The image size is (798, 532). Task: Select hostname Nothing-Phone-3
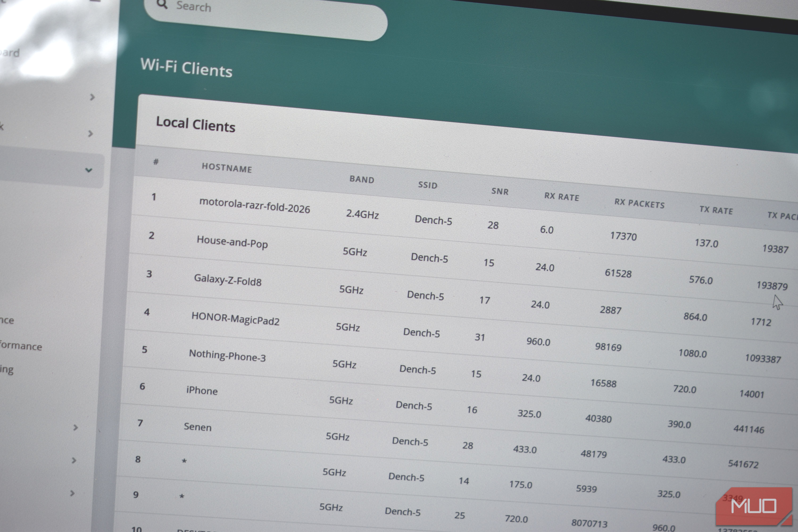pyautogui.click(x=227, y=356)
